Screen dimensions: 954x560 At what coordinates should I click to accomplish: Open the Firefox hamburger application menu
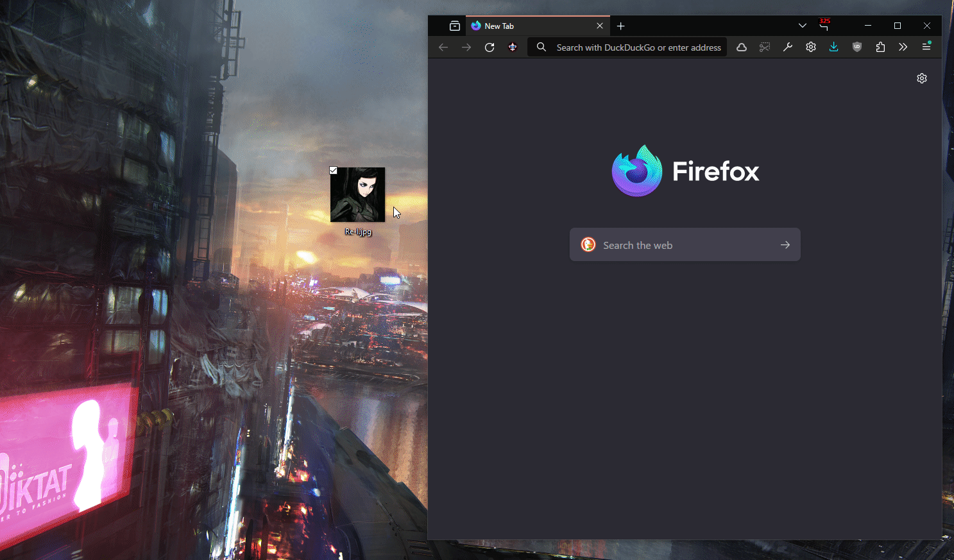tap(926, 47)
